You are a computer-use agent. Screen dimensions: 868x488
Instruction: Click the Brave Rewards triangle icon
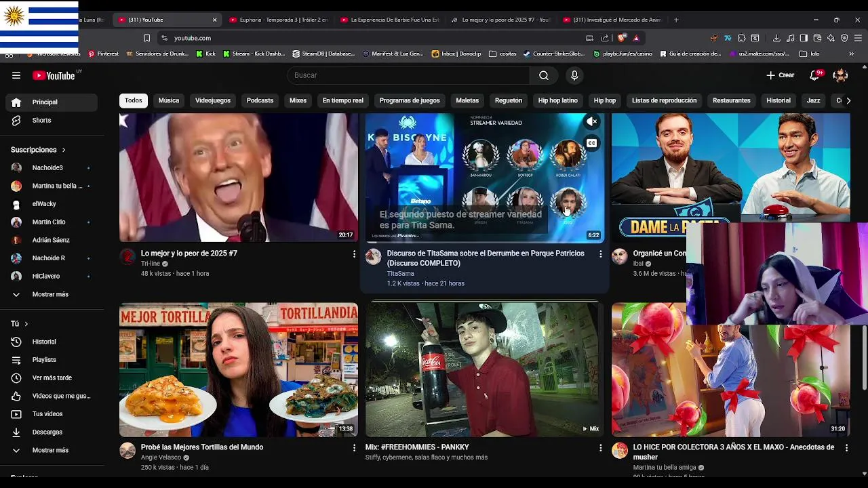(x=636, y=38)
